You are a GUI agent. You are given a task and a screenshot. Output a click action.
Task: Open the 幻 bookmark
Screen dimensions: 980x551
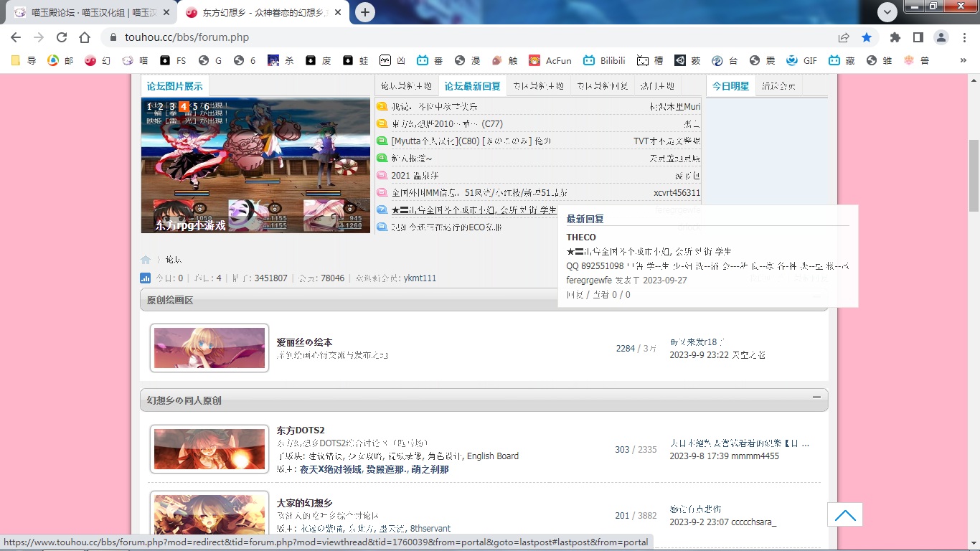tap(98, 61)
